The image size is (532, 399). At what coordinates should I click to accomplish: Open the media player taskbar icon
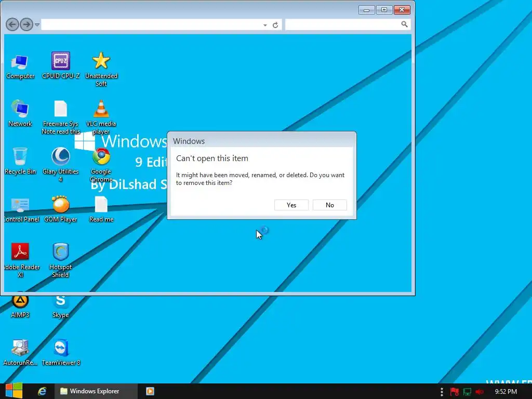pos(150,391)
